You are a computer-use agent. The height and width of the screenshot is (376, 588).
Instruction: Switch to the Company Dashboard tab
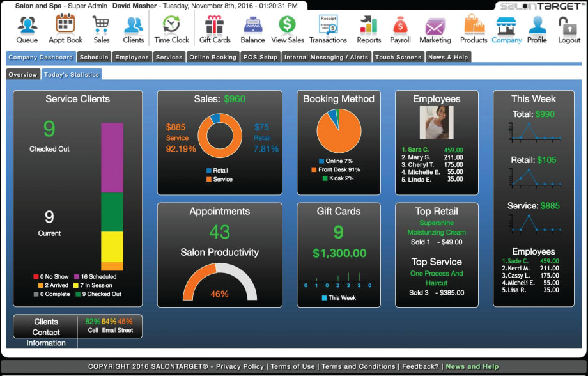pyautogui.click(x=40, y=57)
